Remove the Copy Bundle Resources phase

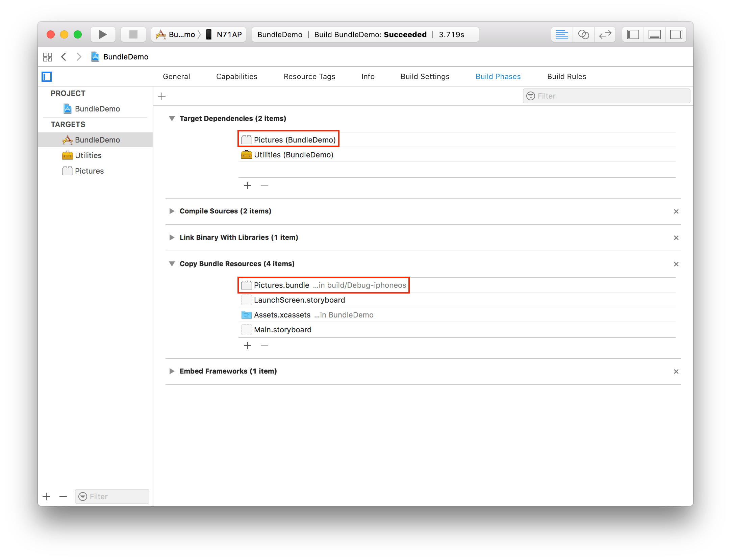pyautogui.click(x=676, y=264)
